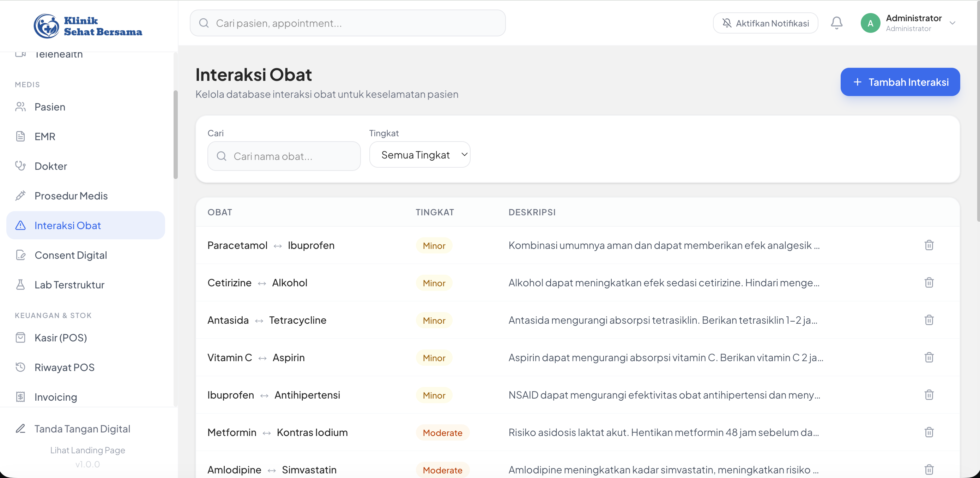This screenshot has height=478, width=980.
Task: Toggle Aktifkan Notifikasi on
Action: [x=765, y=23]
